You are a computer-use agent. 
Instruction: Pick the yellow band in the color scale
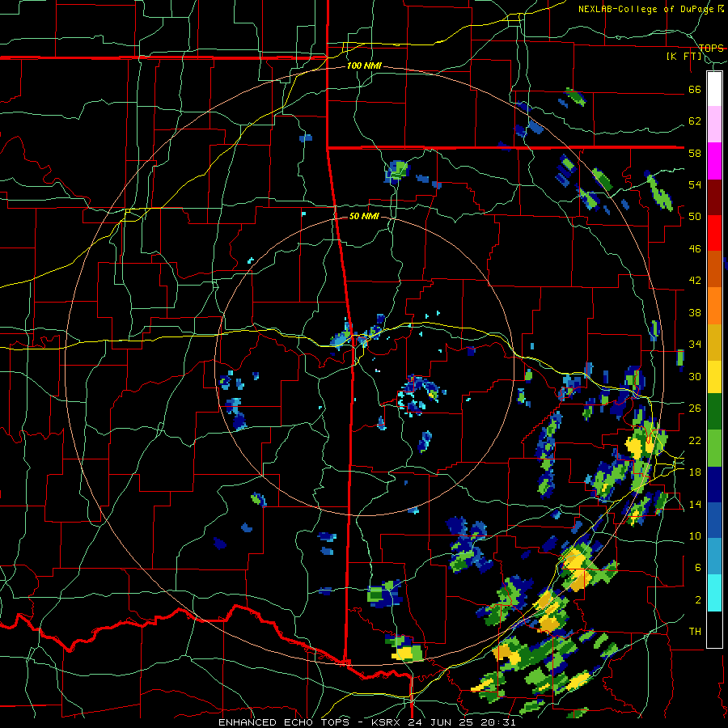[x=714, y=377]
